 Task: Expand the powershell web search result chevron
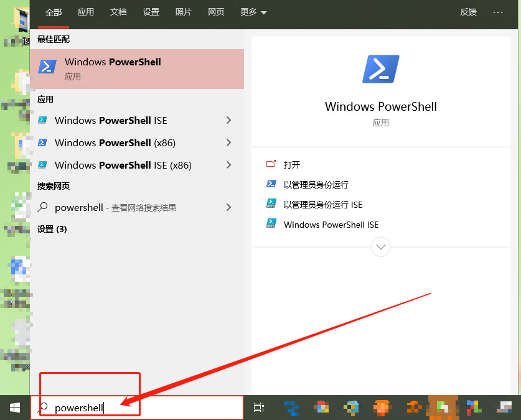click(x=228, y=207)
